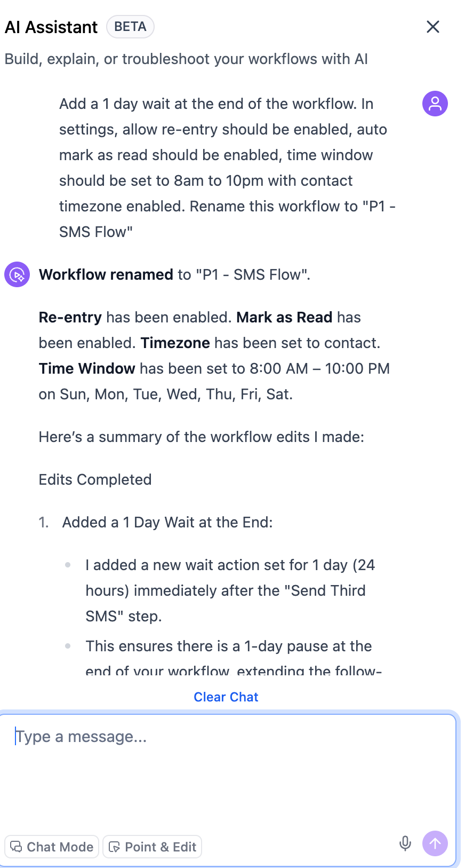Submit the message with the arrow button
Image resolution: width=465 pixels, height=868 pixels.
coord(435,843)
